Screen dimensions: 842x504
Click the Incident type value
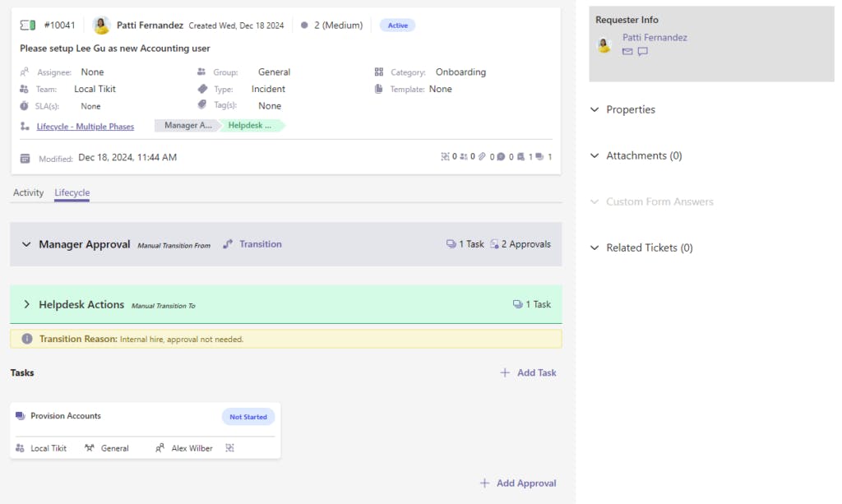tap(268, 89)
